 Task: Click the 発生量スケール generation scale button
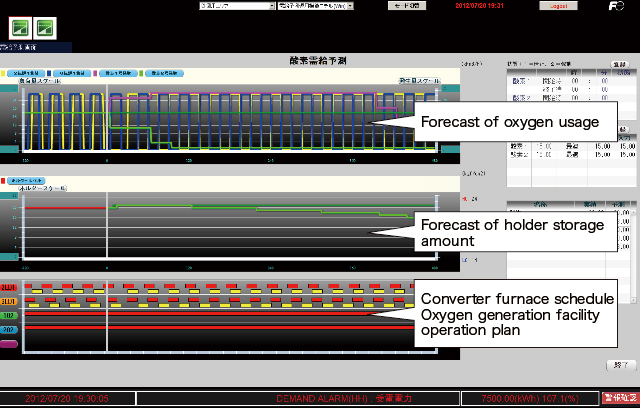click(x=420, y=81)
